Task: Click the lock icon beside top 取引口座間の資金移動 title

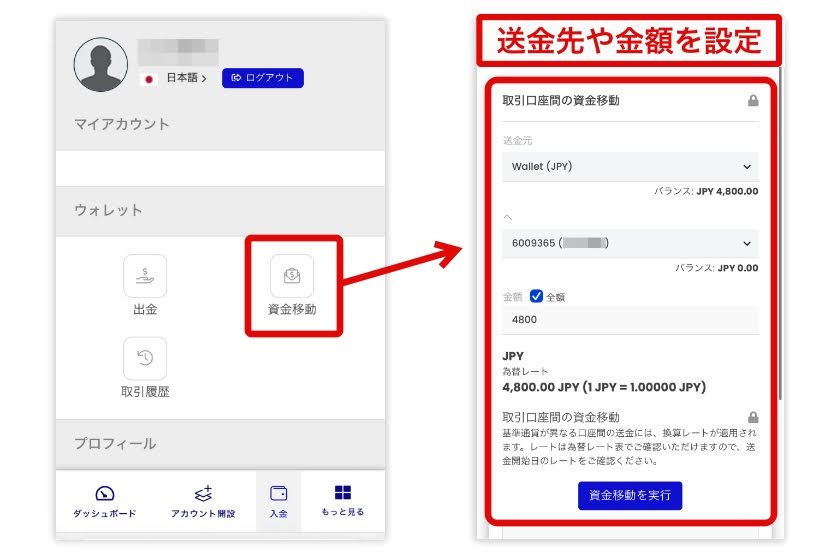Action: pos(753,100)
